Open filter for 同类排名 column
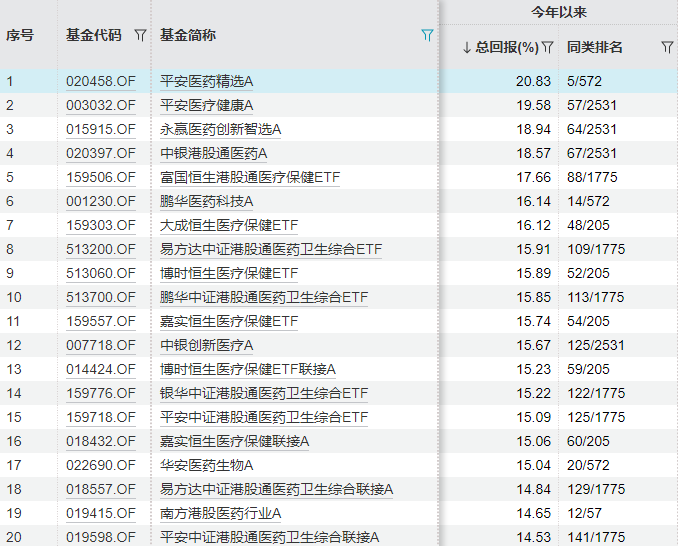 pos(667,47)
